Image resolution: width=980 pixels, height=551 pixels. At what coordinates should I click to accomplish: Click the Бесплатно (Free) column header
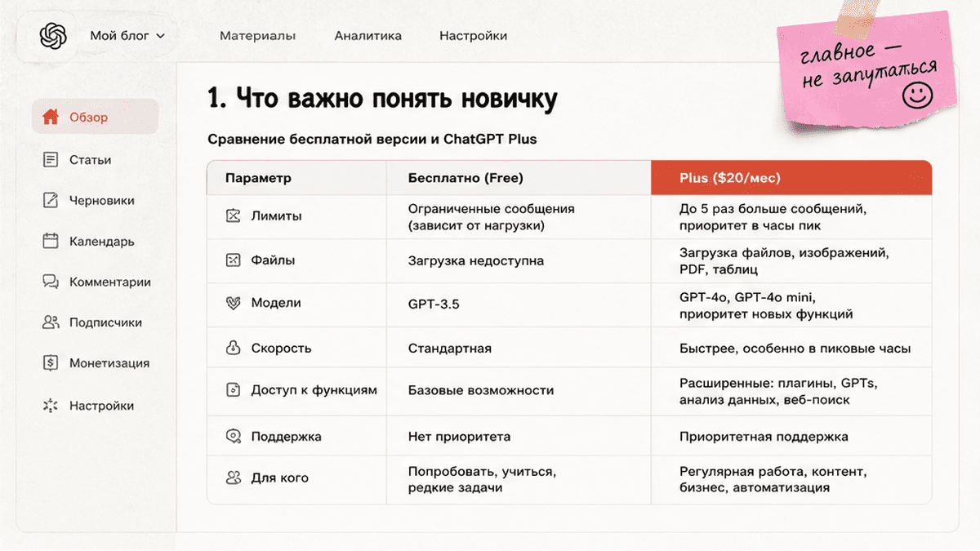[x=519, y=178]
